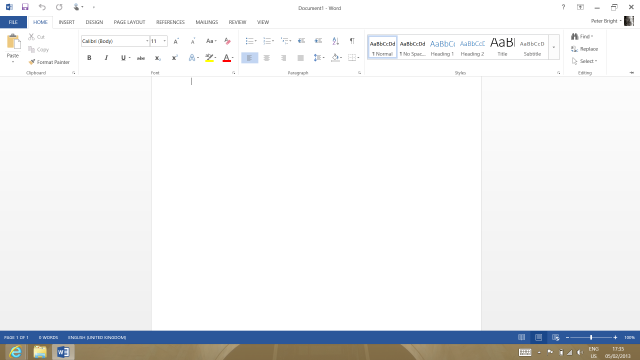The image size is (640, 360).
Task: Click the red Font Color button
Action: [227, 58]
